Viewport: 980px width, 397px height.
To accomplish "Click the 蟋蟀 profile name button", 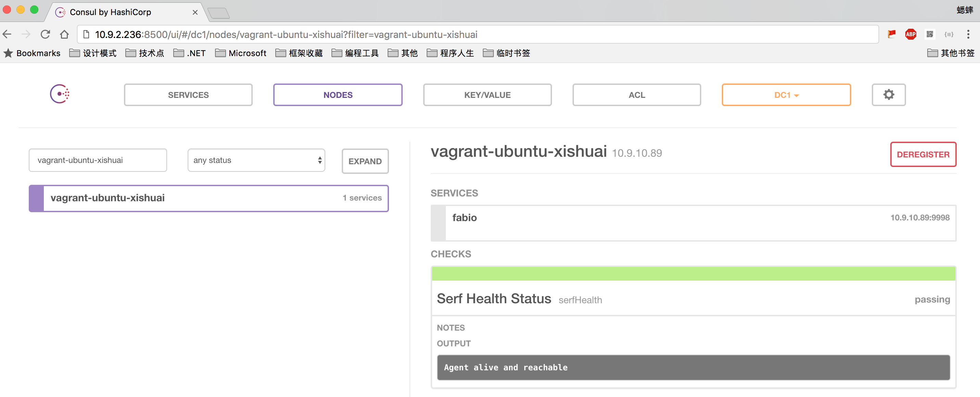I will [965, 10].
